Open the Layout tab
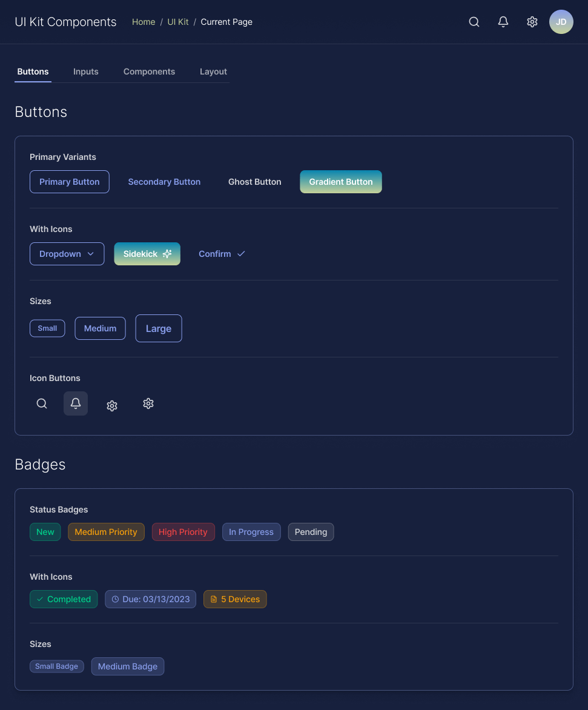 pos(213,71)
